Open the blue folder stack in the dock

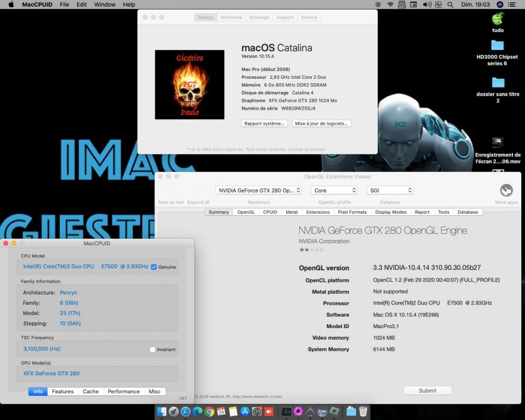351,411
